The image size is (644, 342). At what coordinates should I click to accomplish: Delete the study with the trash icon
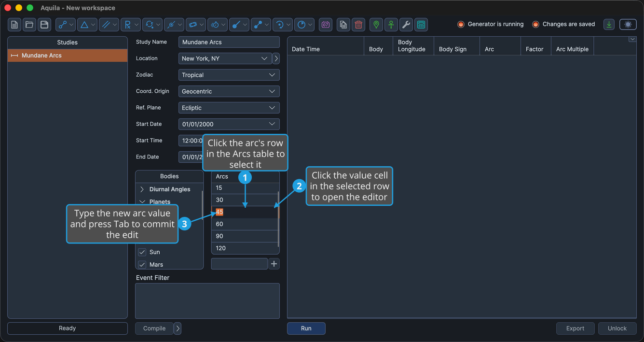coord(358,25)
